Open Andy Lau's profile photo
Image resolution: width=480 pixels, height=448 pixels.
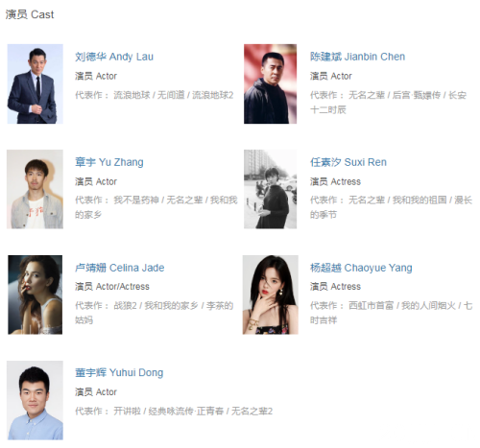36,83
